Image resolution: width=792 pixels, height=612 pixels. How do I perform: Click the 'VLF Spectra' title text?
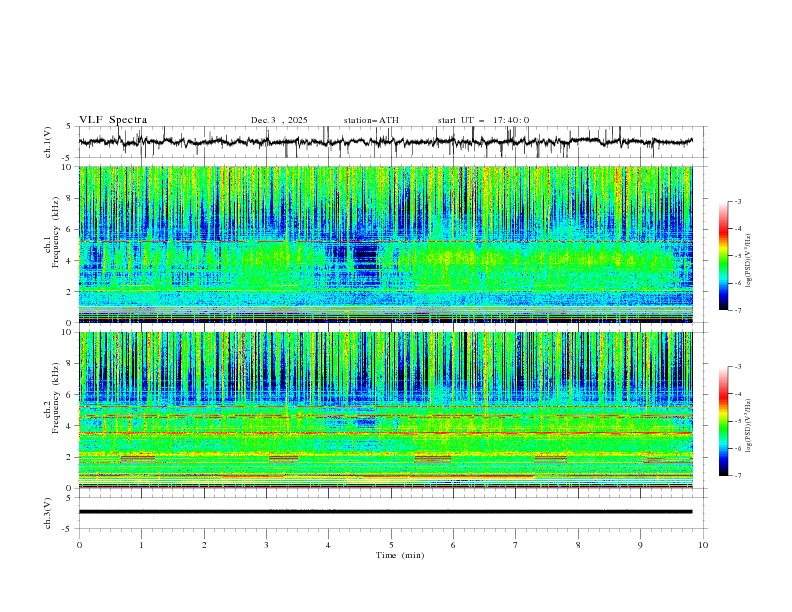[x=113, y=120]
